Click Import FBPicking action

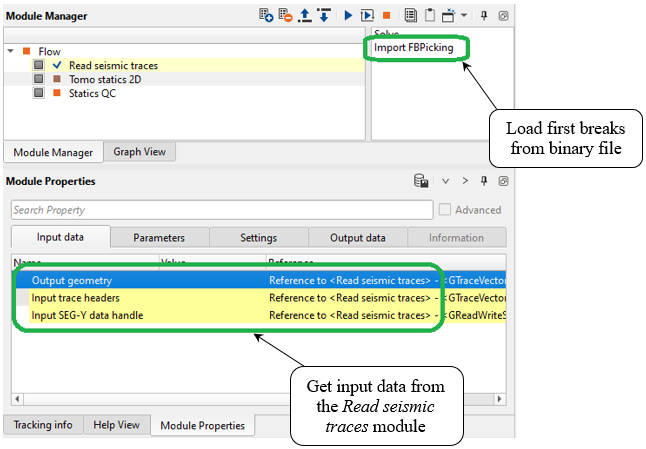[x=420, y=48]
